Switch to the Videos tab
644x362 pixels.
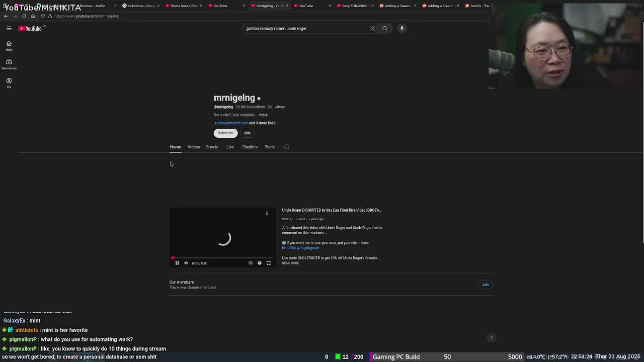click(x=194, y=147)
